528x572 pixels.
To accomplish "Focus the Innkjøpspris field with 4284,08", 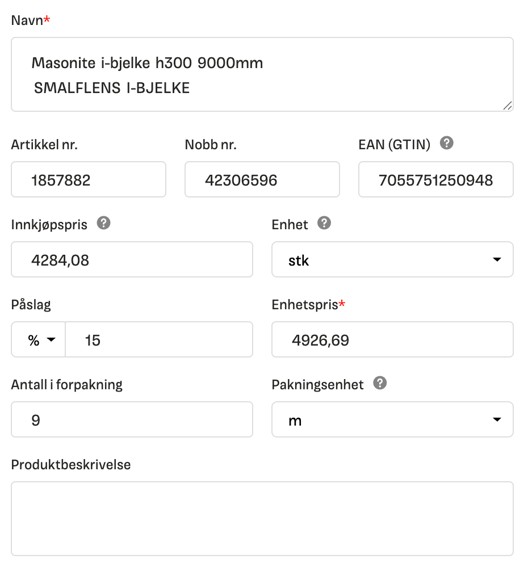I will point(132,259).
